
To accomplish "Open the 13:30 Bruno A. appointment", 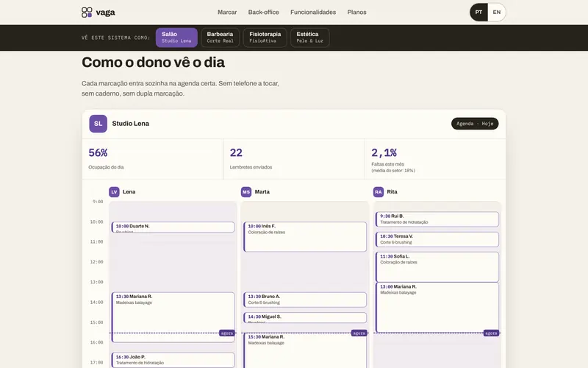I will tap(305, 300).
